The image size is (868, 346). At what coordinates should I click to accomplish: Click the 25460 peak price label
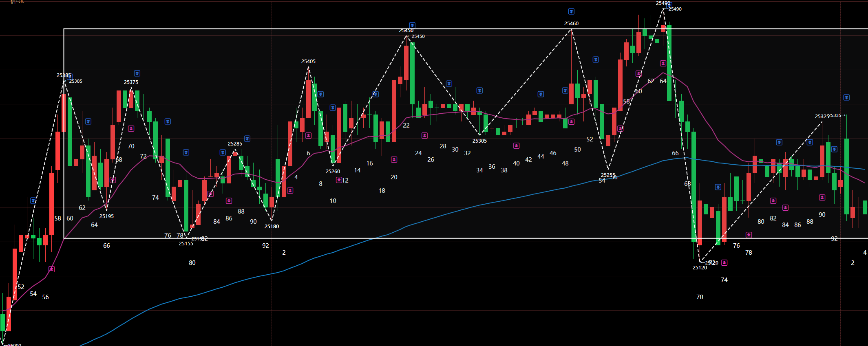[571, 24]
